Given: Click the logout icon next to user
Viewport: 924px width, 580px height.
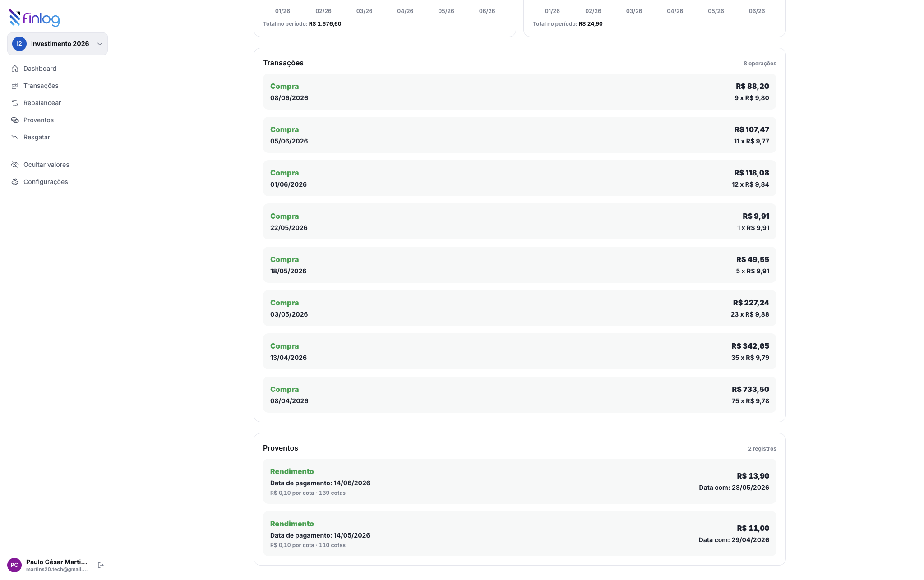Looking at the screenshot, I should [x=101, y=565].
